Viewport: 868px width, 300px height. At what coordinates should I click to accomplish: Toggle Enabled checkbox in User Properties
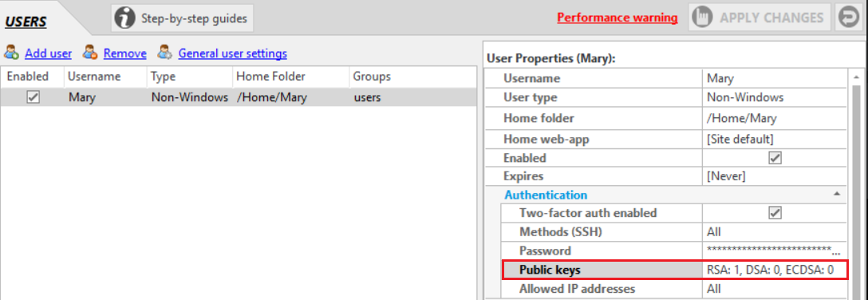coord(775,158)
